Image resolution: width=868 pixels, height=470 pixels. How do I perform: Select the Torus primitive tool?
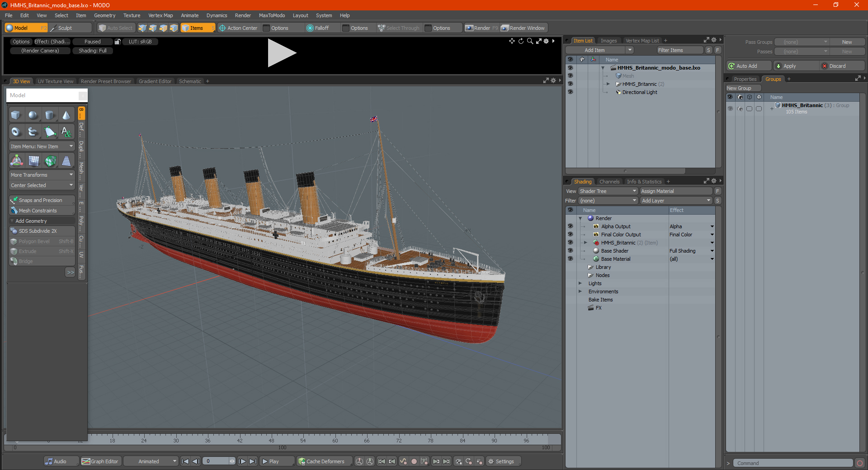click(x=16, y=132)
